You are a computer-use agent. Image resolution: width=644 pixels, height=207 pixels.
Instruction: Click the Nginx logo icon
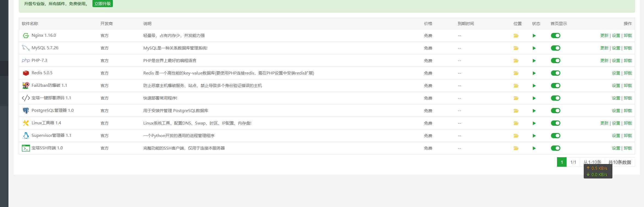coord(26,36)
